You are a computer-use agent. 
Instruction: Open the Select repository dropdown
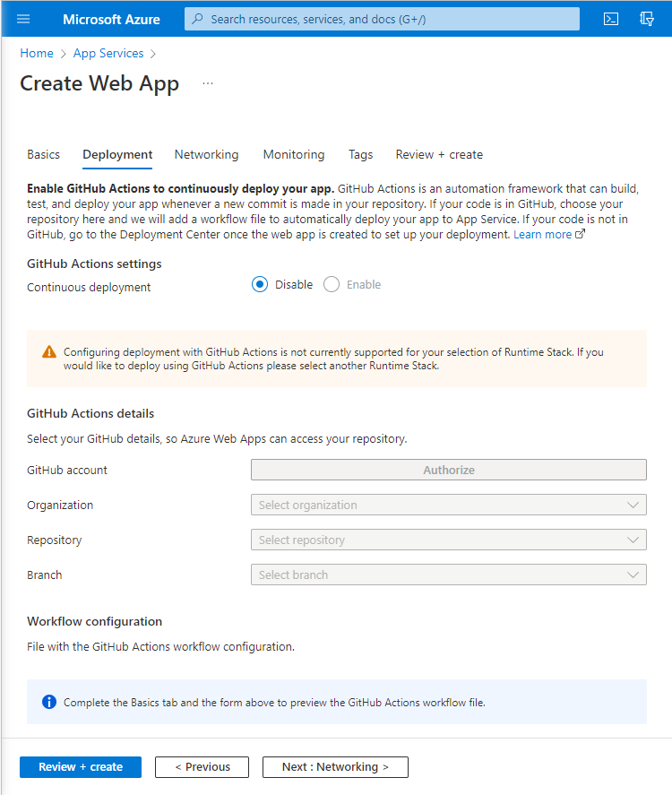pyautogui.click(x=449, y=540)
